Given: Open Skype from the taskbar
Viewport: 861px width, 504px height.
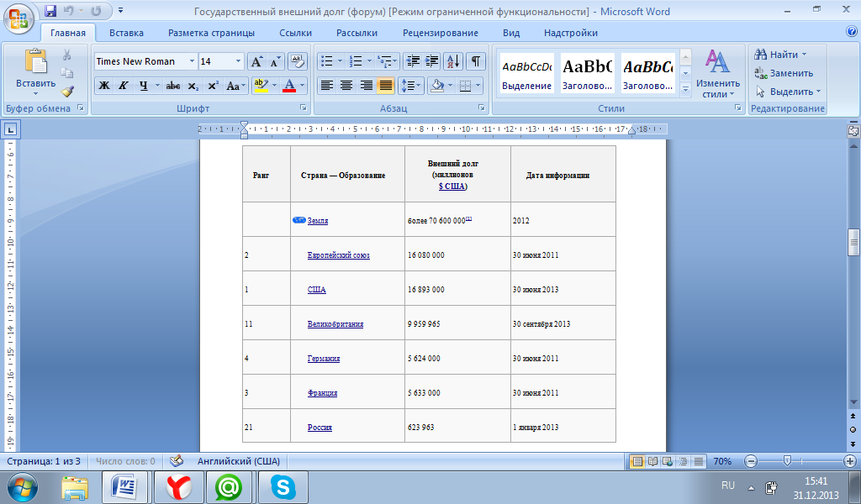Looking at the screenshot, I should 283,486.
